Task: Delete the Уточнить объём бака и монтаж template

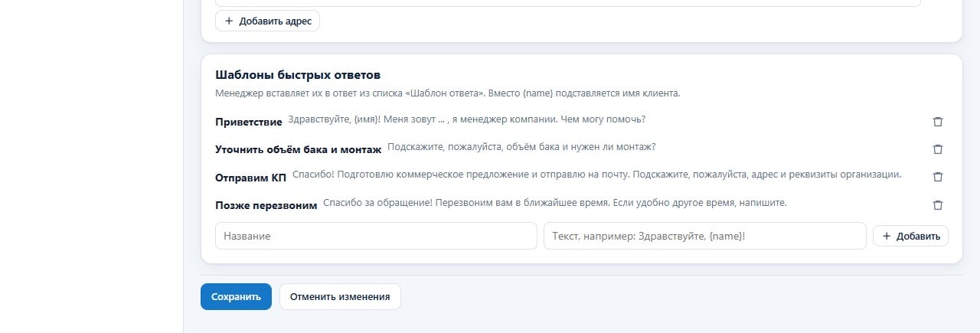Action: point(938,149)
